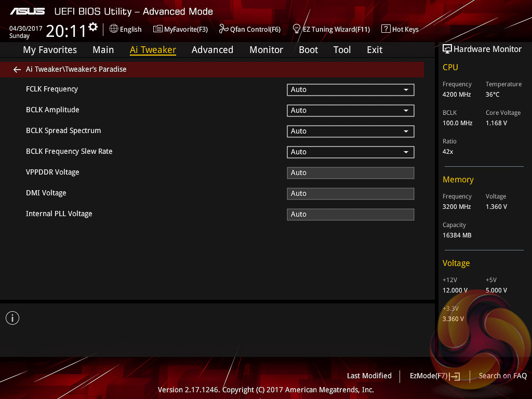The width and height of the screenshot is (532, 399).
Task: Expand the FCLK Frequency dropdown
Action: click(350, 89)
